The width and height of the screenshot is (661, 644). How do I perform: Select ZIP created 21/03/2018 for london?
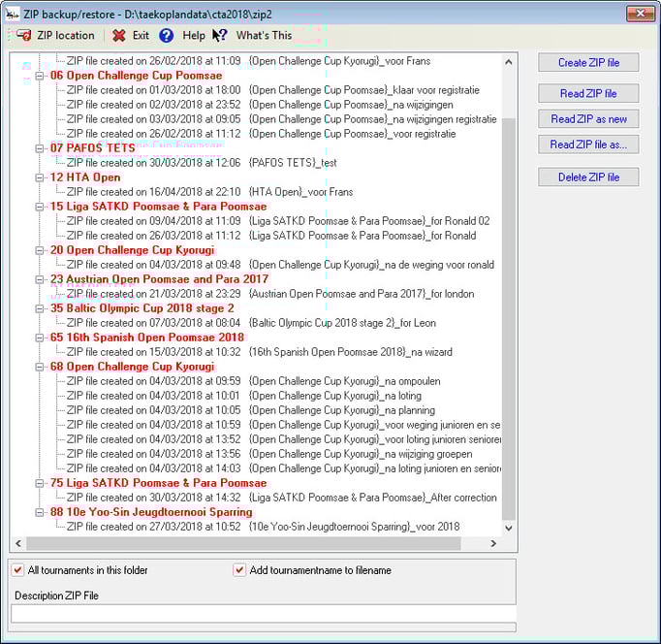tap(270, 294)
